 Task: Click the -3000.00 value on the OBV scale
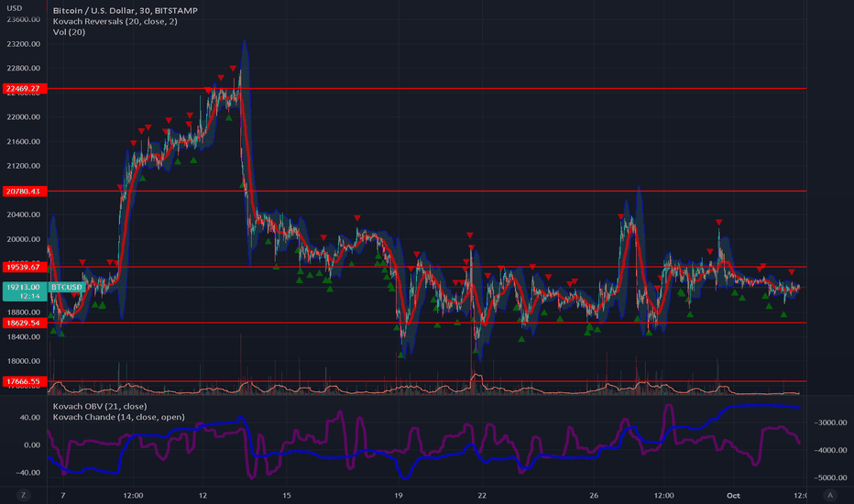pos(830,422)
